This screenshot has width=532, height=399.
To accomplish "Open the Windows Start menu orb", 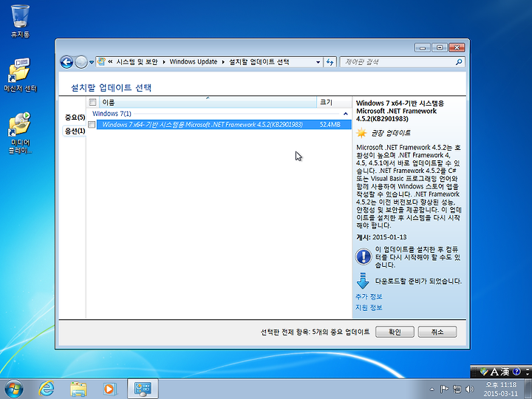I will point(13,389).
